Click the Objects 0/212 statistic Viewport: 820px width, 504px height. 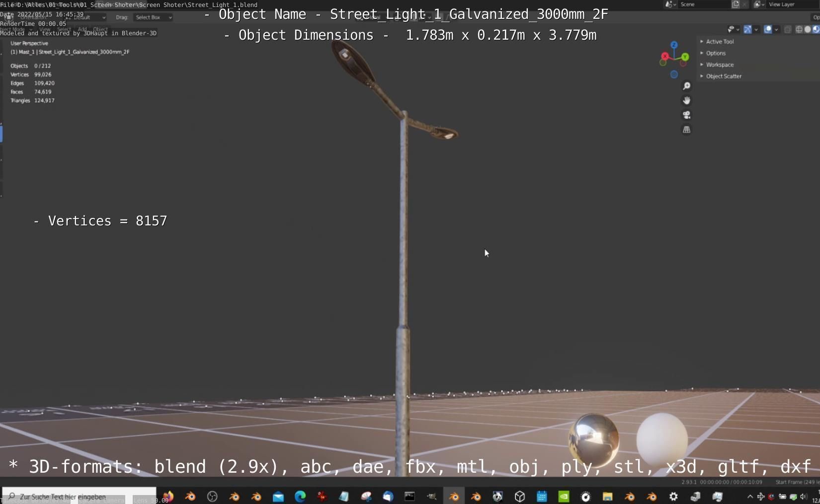[31, 66]
